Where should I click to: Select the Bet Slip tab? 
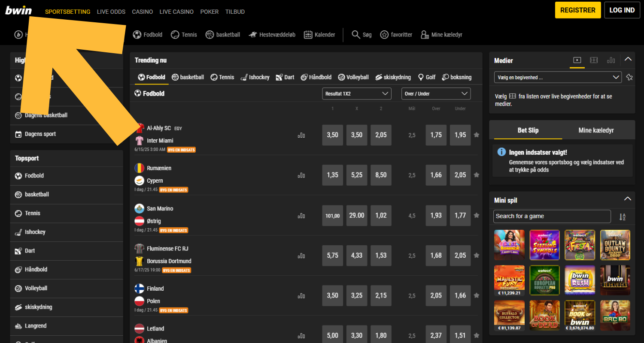coord(528,130)
